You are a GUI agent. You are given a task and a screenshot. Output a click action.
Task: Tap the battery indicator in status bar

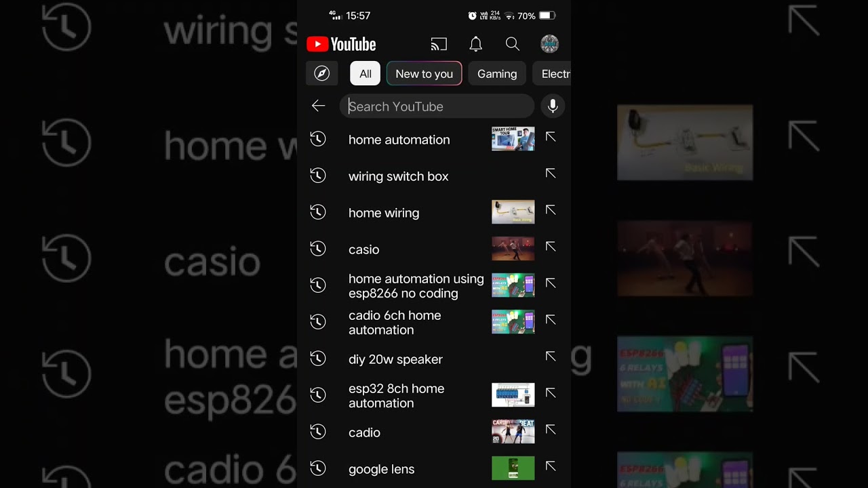[547, 16]
